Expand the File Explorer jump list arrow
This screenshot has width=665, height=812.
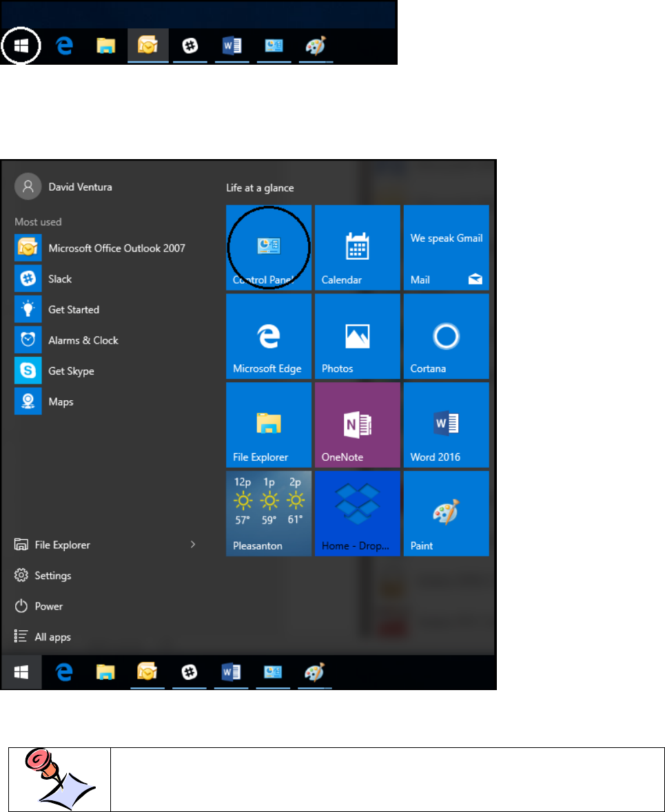pos(193,544)
